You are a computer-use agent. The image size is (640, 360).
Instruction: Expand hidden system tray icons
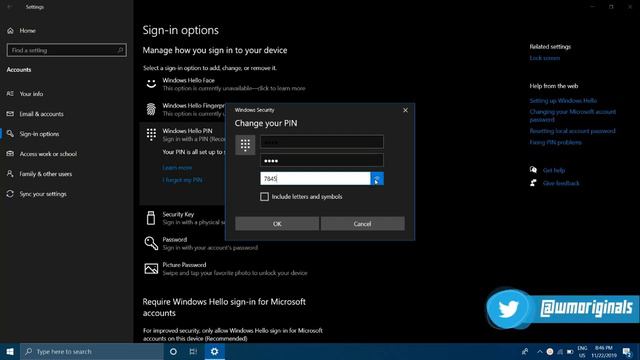click(x=540, y=351)
